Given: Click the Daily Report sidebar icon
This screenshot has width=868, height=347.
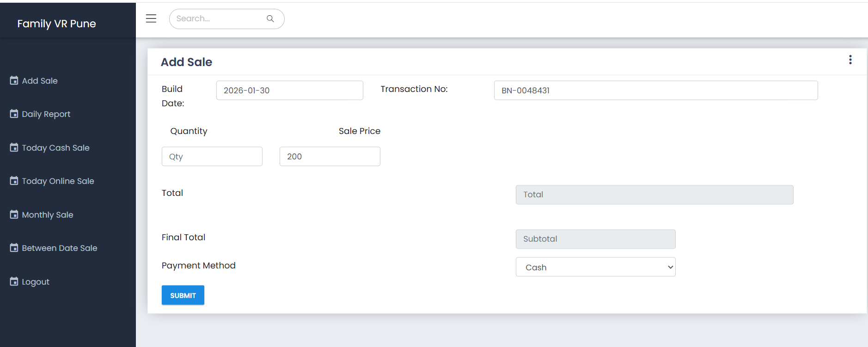Looking at the screenshot, I should click(14, 114).
